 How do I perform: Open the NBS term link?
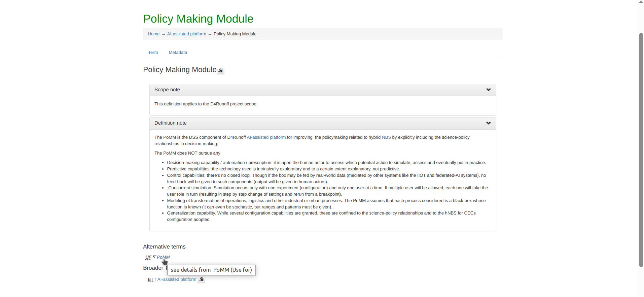386,137
